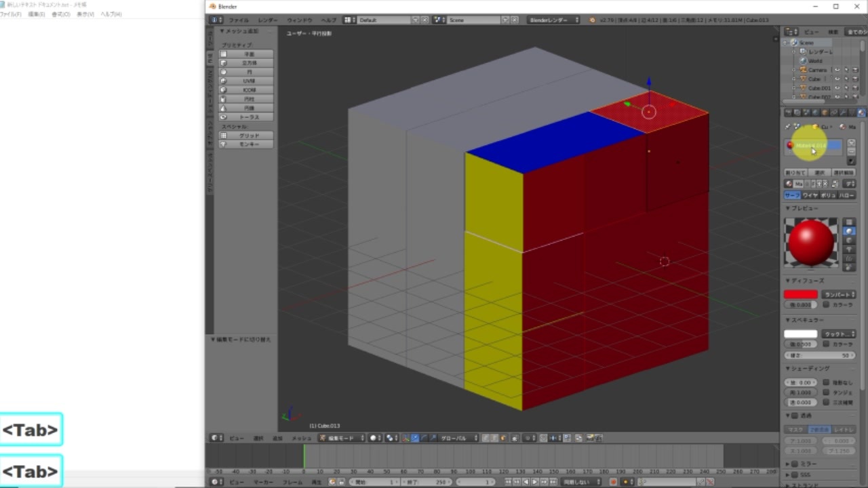The image size is (868, 488).
Task: Open the ヘルプ menu in Blender
Action: click(x=328, y=20)
